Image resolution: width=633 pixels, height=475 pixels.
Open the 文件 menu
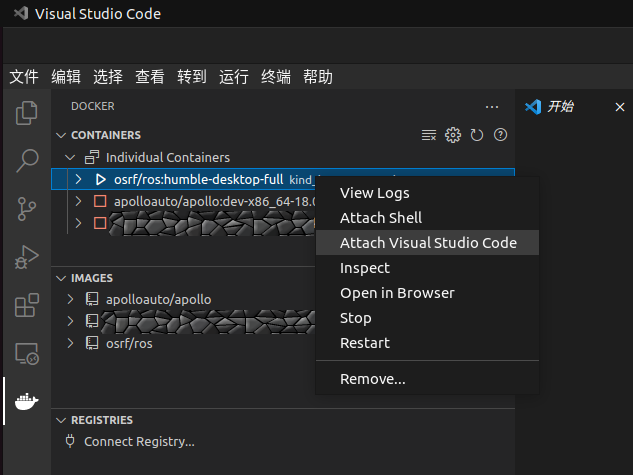24,77
